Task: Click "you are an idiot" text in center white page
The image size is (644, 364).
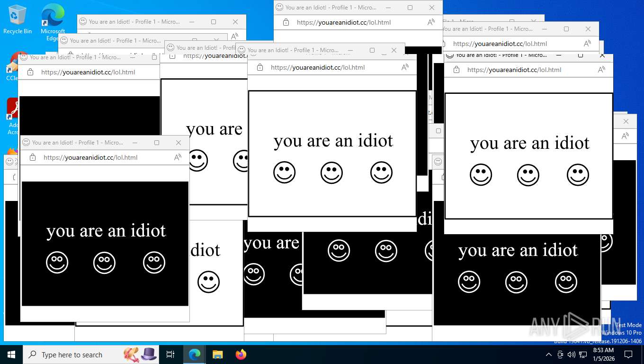Action: [x=333, y=141]
